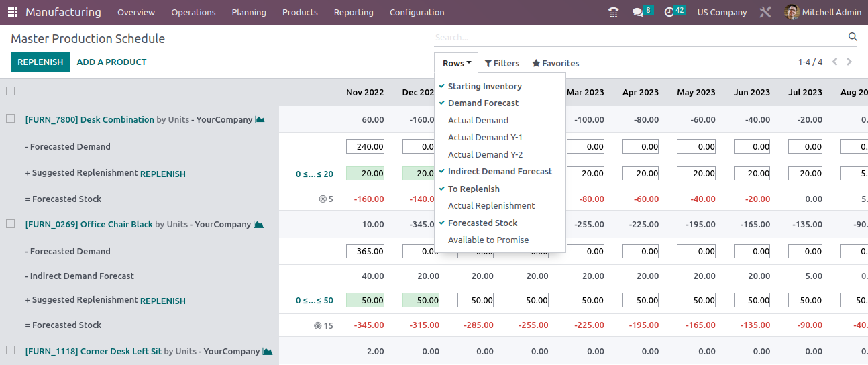
Task: Open the activities clock icon
Action: click(x=669, y=12)
